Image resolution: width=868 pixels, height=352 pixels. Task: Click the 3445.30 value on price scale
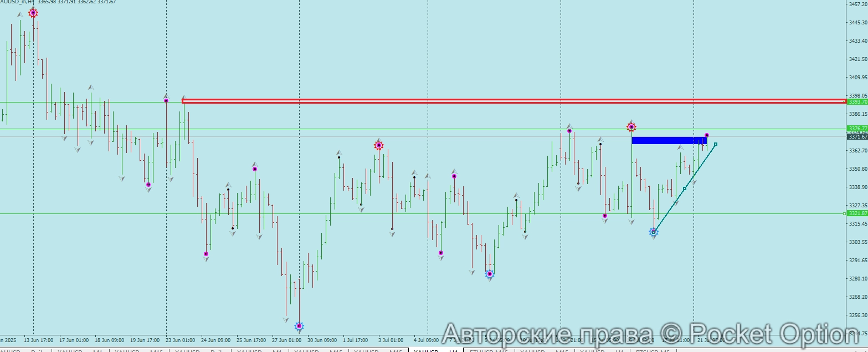point(857,23)
